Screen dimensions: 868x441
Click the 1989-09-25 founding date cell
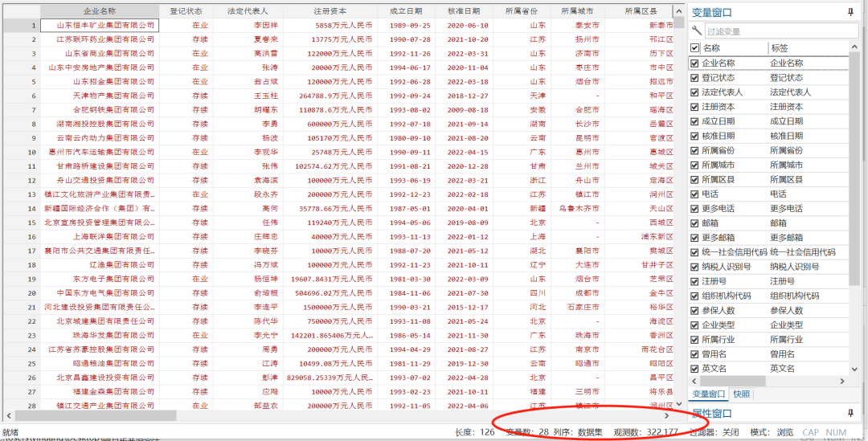406,26
